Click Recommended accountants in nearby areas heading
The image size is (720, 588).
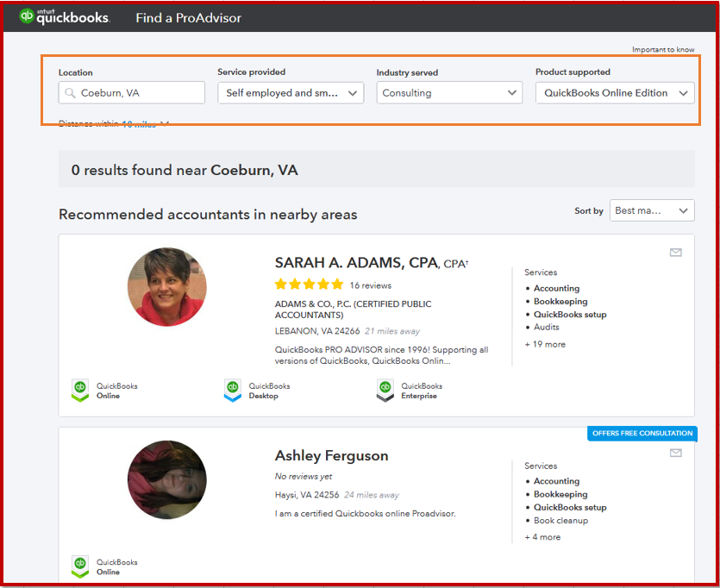[208, 215]
